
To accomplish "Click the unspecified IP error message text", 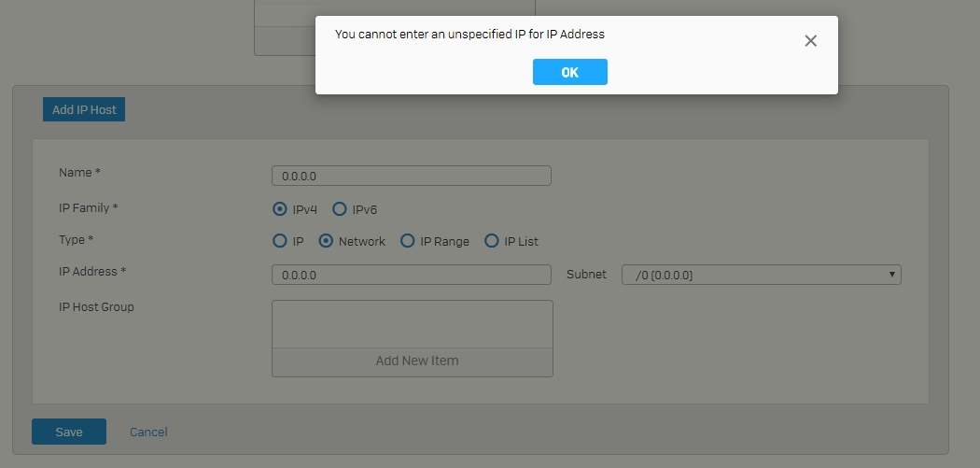I will [x=470, y=35].
